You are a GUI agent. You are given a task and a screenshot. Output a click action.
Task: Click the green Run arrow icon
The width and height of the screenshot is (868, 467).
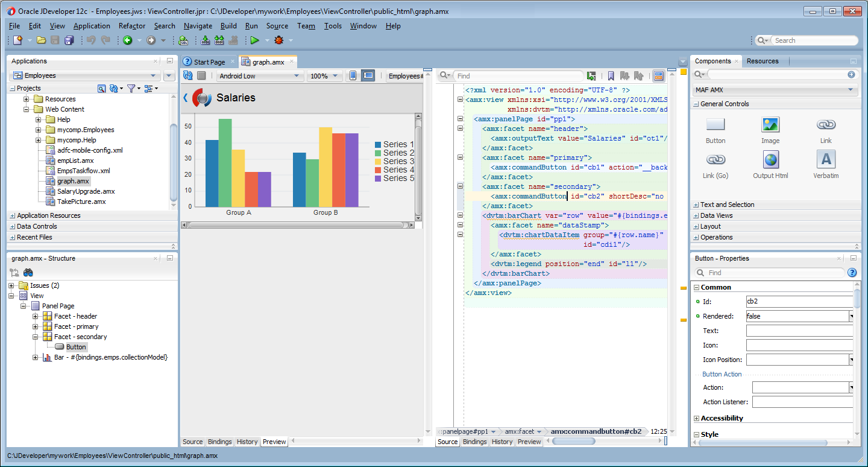tap(255, 40)
